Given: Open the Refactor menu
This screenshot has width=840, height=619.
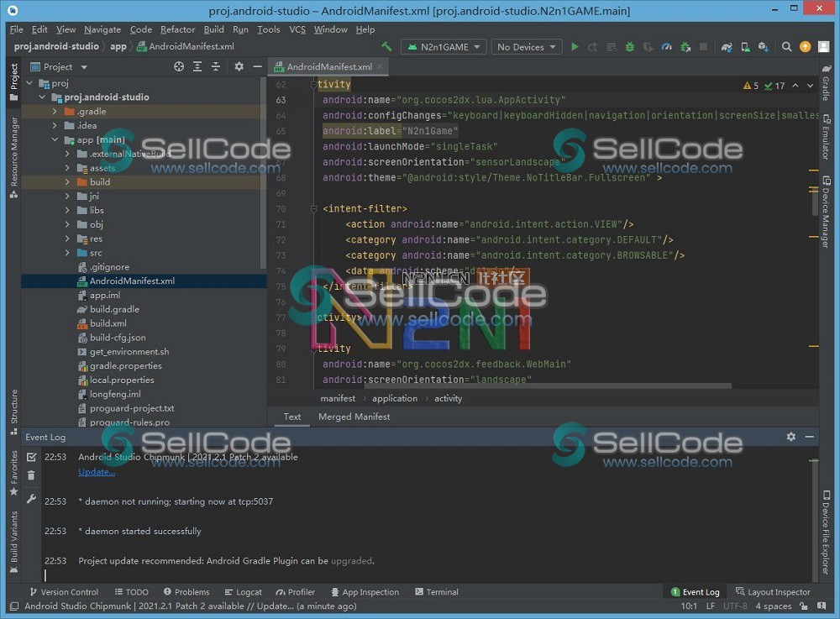Looking at the screenshot, I should coord(177,29).
